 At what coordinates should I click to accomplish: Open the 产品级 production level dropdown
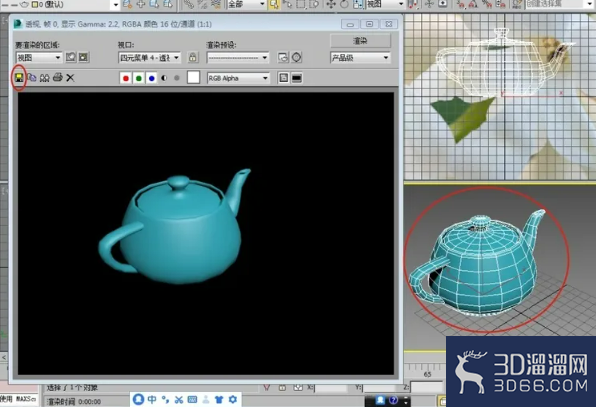[360, 58]
